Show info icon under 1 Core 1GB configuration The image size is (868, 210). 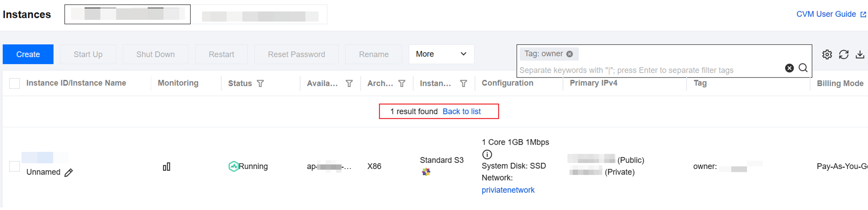(487, 155)
